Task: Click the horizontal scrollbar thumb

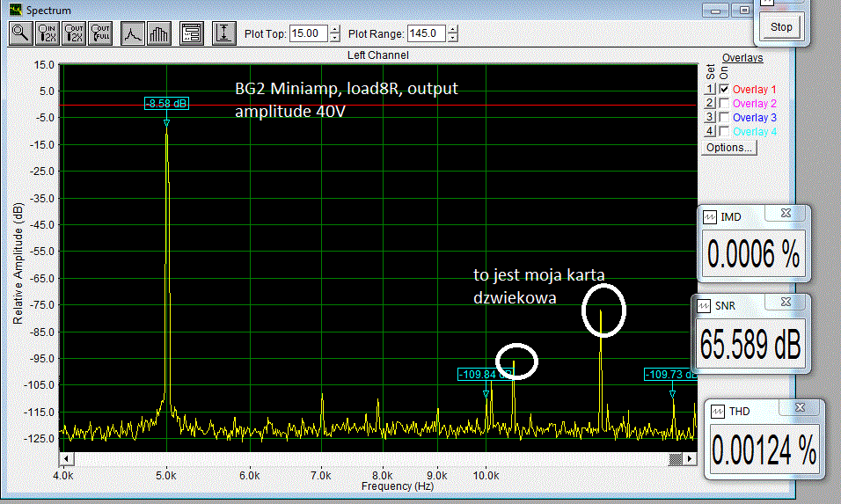Action: [x=676, y=458]
